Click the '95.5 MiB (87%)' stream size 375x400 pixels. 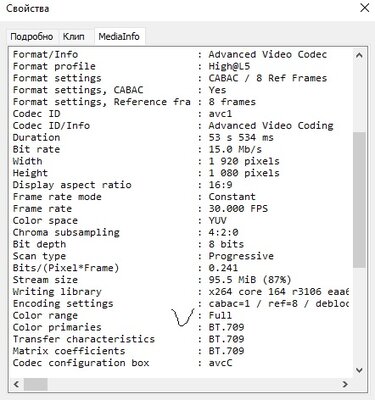(x=250, y=280)
